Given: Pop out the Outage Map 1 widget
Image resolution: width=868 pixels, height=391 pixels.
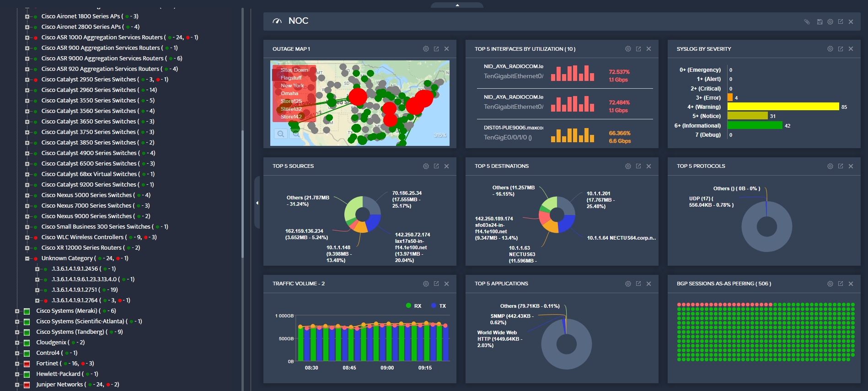Looking at the screenshot, I should pyautogui.click(x=436, y=49).
